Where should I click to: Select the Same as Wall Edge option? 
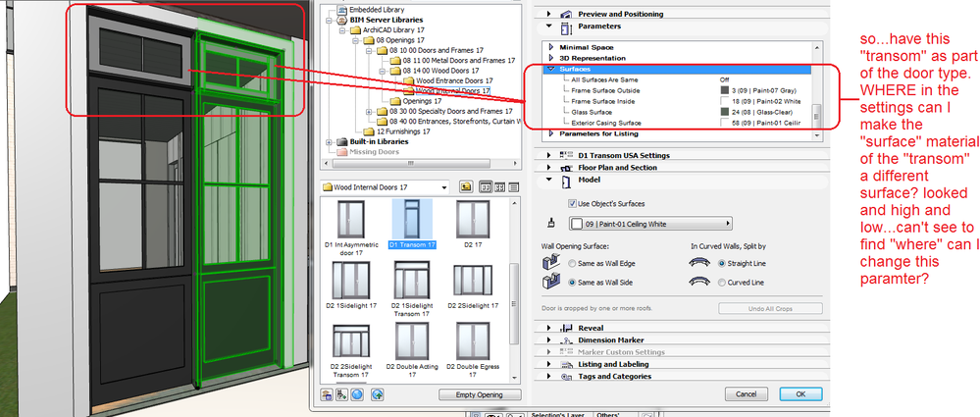coord(573,264)
